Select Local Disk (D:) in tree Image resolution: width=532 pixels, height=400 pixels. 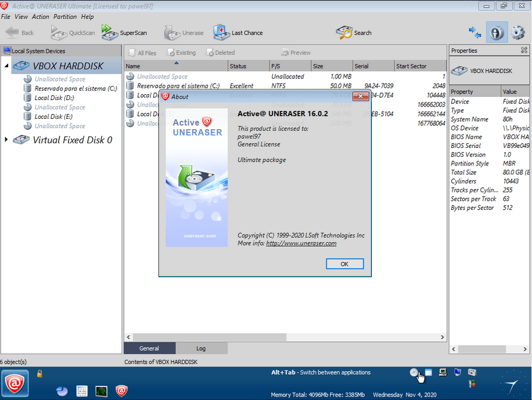click(x=54, y=98)
